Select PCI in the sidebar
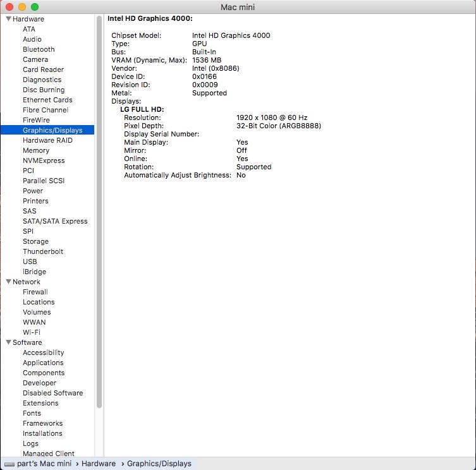Image resolution: width=476 pixels, height=470 pixels. click(28, 171)
